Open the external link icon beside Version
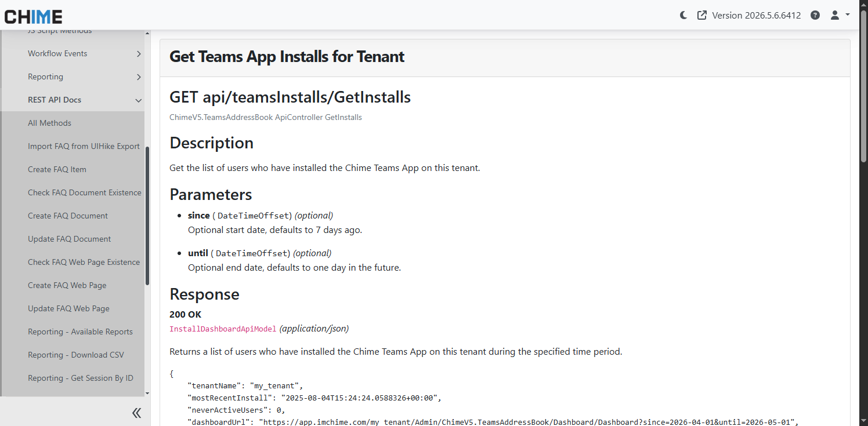Image resolution: width=868 pixels, height=426 pixels. point(702,16)
